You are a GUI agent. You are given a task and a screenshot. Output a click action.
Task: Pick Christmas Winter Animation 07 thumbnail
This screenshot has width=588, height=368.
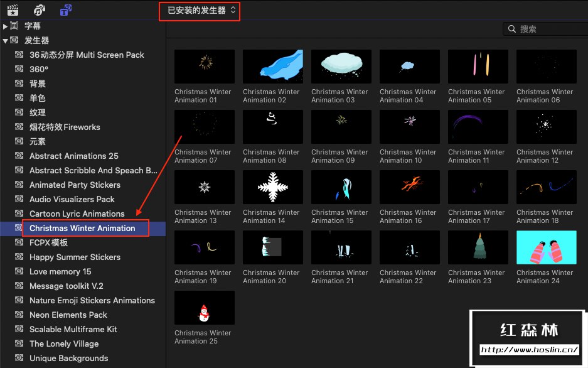(x=205, y=127)
